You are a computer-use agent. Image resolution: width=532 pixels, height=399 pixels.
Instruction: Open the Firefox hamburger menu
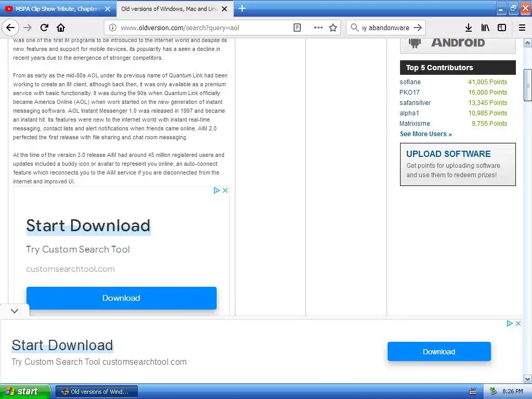click(x=522, y=28)
